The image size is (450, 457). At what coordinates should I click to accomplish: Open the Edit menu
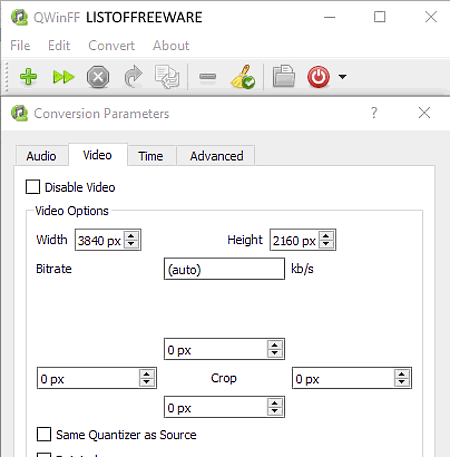pyautogui.click(x=59, y=45)
